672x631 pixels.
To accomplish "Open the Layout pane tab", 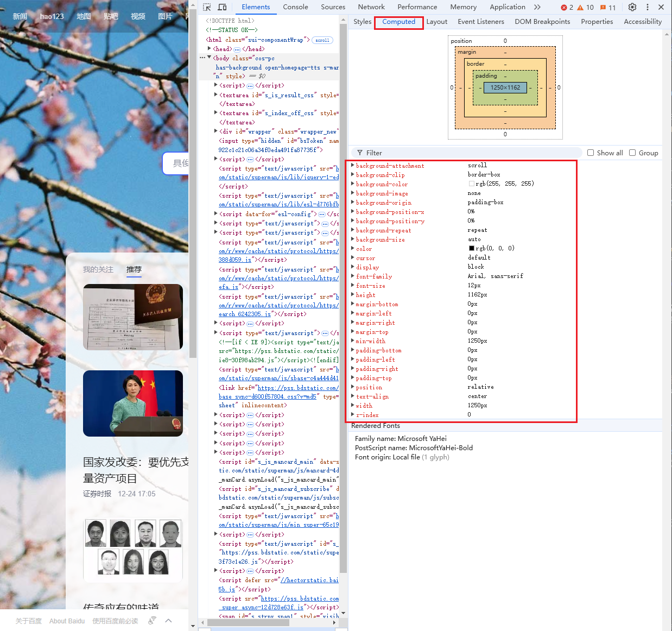I will [437, 22].
